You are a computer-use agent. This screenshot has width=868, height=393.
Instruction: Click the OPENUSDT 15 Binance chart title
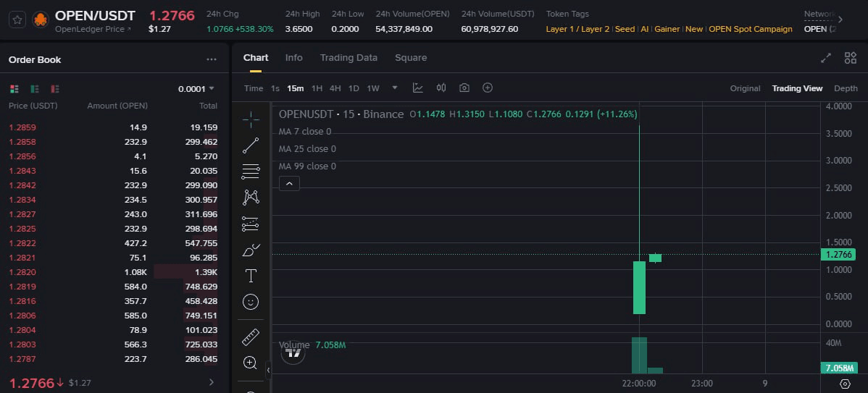pyautogui.click(x=341, y=114)
